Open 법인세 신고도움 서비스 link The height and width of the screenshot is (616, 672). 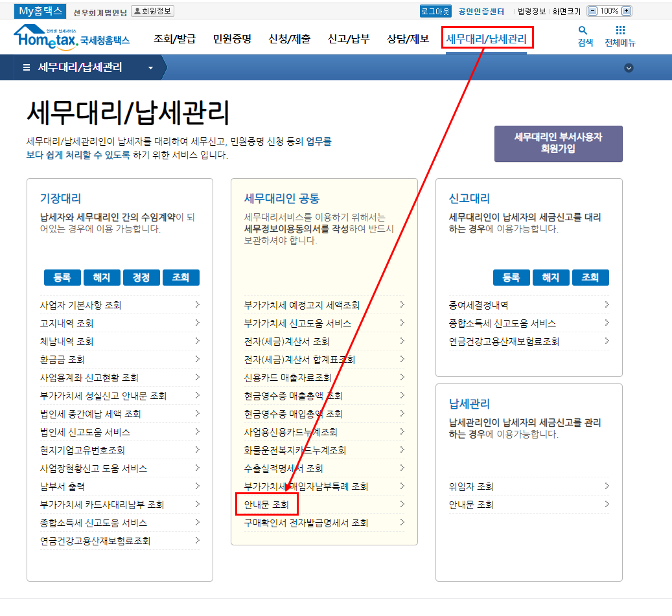tap(85, 432)
